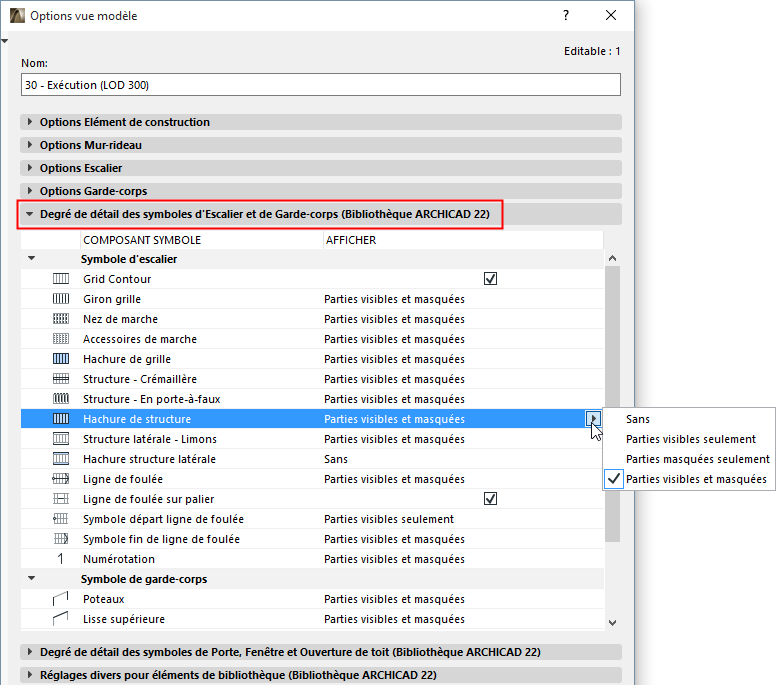The height and width of the screenshot is (685, 776).
Task: Expand Degré de détail Porte, Fenêtre panel
Action: 30,652
